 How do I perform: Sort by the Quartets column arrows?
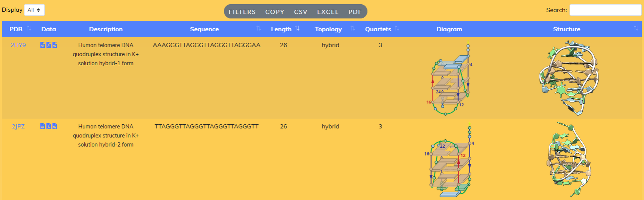click(397, 29)
